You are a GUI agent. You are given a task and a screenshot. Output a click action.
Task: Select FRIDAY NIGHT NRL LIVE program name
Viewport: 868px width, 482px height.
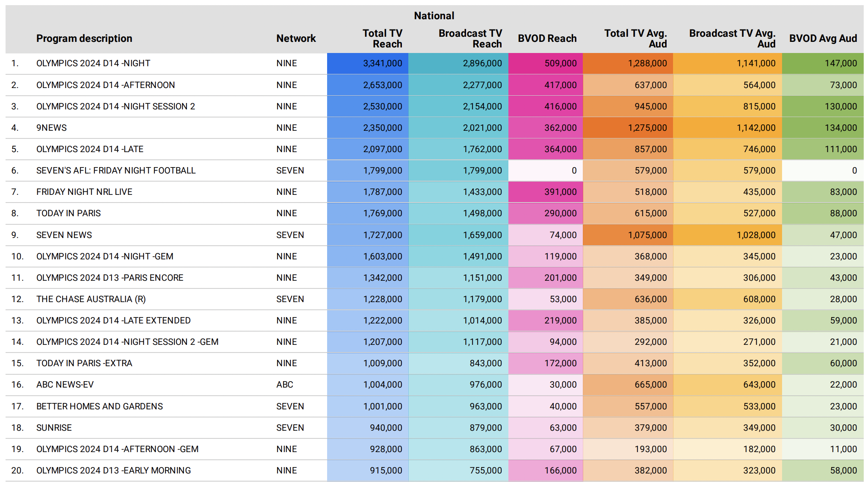click(x=84, y=192)
